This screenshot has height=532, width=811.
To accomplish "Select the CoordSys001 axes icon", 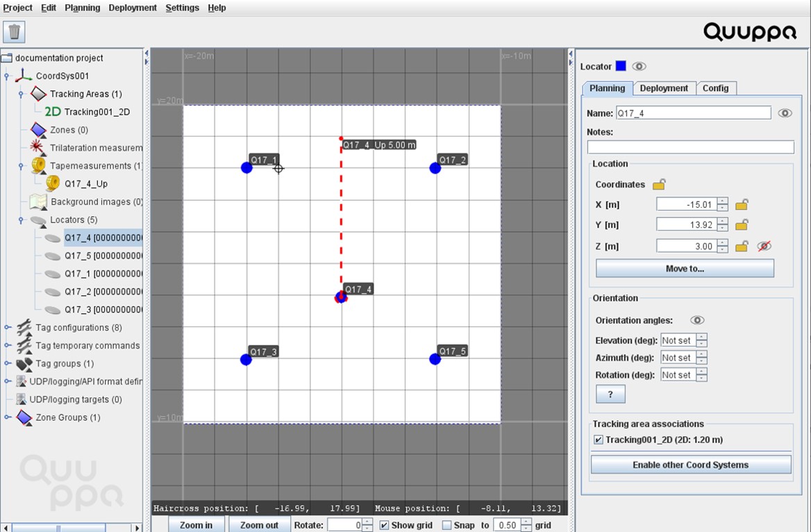I will click(x=24, y=76).
